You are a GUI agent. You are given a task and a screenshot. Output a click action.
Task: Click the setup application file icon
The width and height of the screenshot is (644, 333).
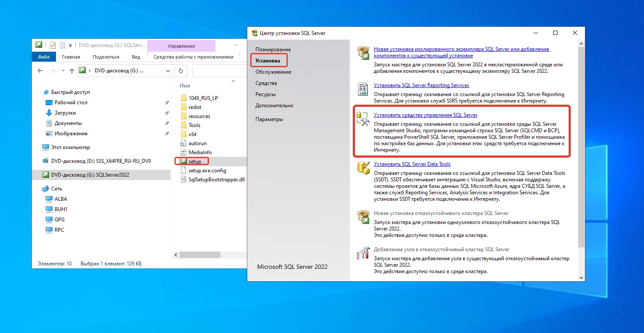tap(184, 162)
